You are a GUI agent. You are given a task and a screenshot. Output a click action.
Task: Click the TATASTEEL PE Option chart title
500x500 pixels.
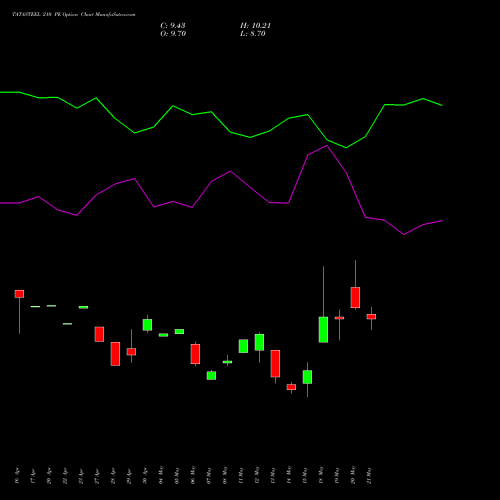point(74,15)
